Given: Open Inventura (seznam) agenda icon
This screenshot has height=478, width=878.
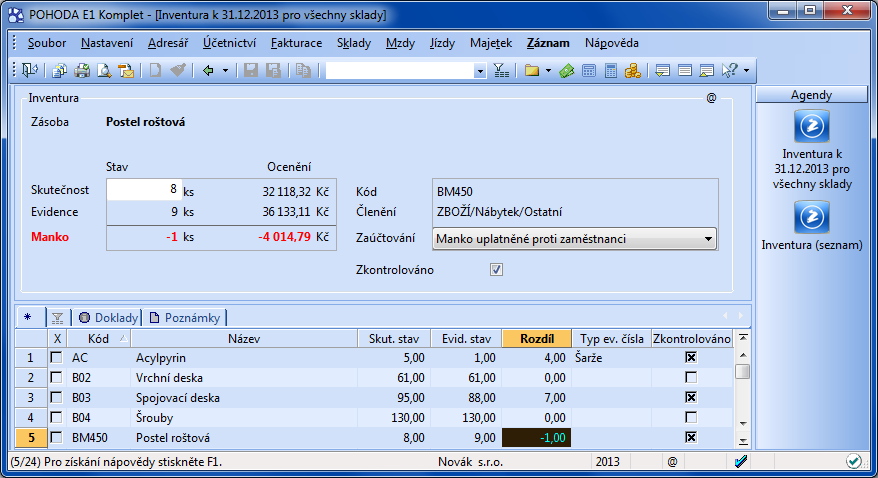Looking at the screenshot, I should (811, 217).
